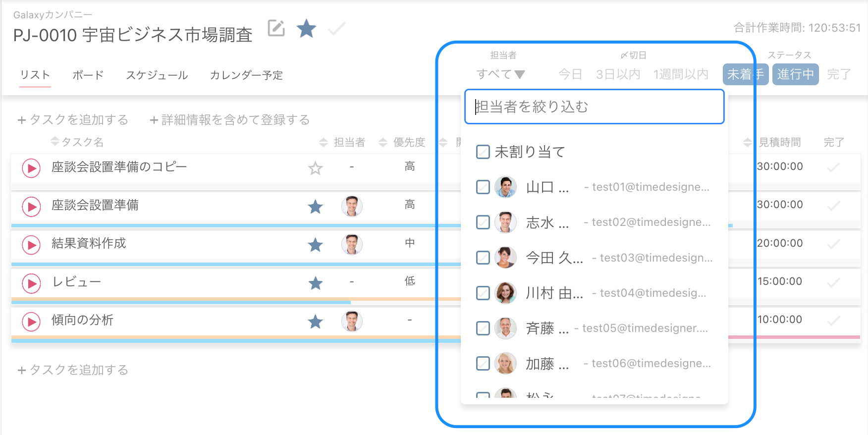Image resolution: width=868 pixels, height=435 pixels.
Task: Click 30:00:00 estimate for 座談会設置準備のコピー
Action: tap(780, 166)
